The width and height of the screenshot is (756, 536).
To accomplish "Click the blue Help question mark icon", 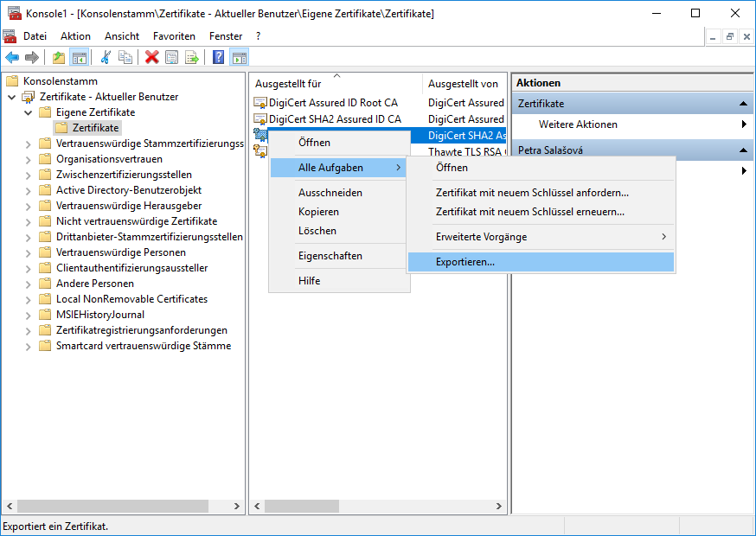I will [x=219, y=58].
